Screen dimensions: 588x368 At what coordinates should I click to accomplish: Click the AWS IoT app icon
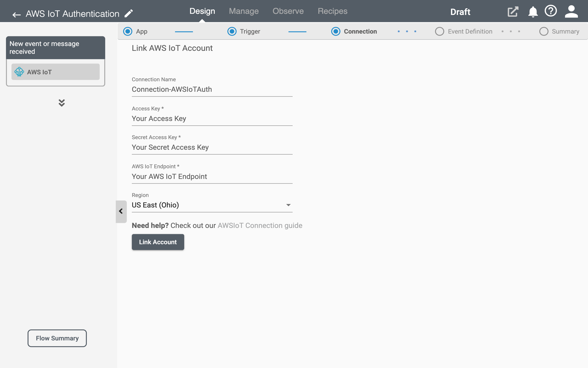[x=19, y=72]
